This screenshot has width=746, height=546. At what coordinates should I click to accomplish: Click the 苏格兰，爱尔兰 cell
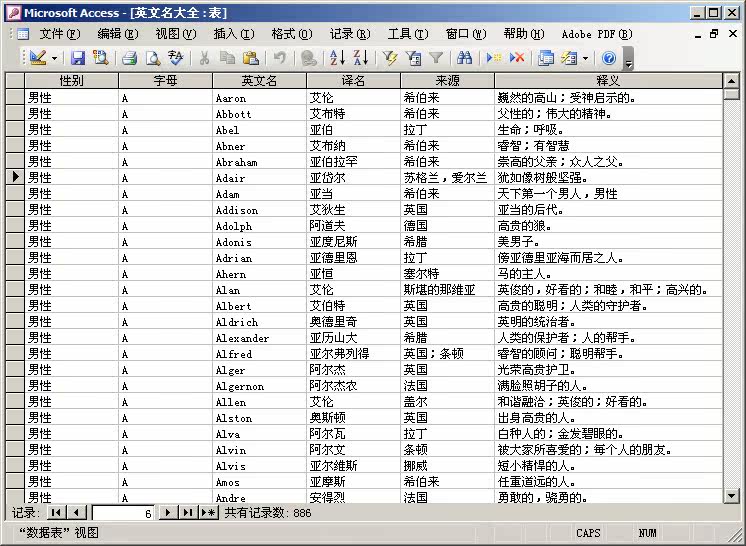[x=447, y=177]
